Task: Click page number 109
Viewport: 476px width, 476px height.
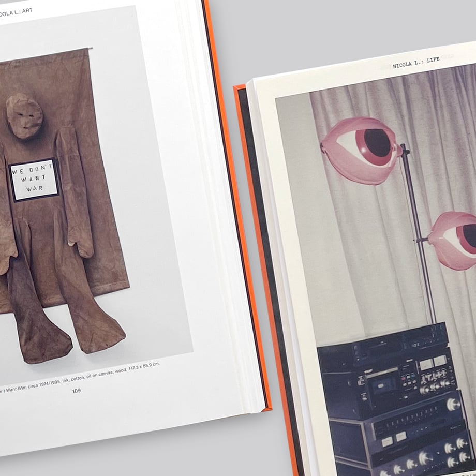Action: tap(77, 391)
